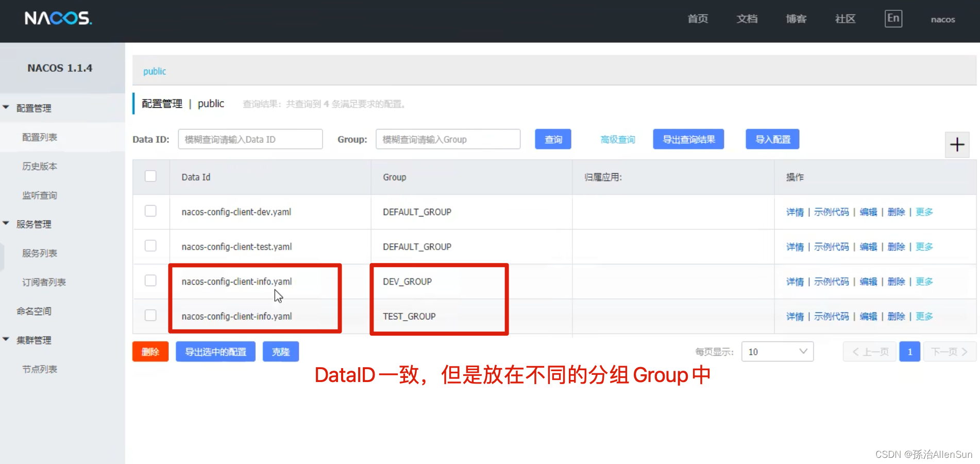
Task: Click the plus icon to add configuration
Action: [x=957, y=144]
